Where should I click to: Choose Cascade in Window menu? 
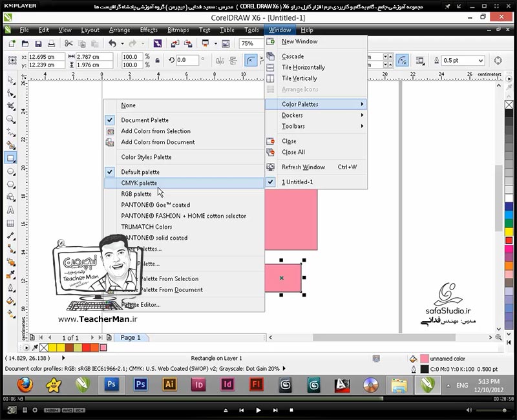point(316,56)
